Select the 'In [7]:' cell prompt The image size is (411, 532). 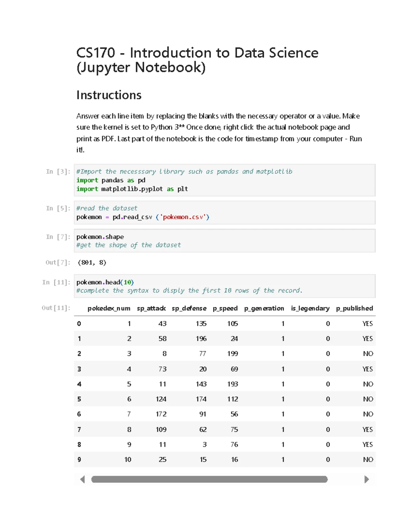point(58,237)
